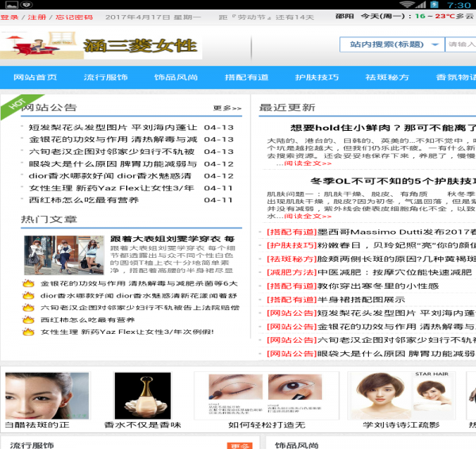
Task: Open announcement dior香水哪款好闻
Action: point(110,176)
